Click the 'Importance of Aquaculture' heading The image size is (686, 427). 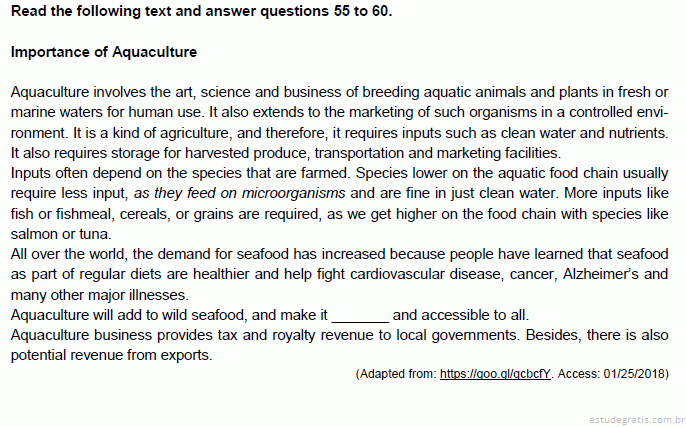104,52
